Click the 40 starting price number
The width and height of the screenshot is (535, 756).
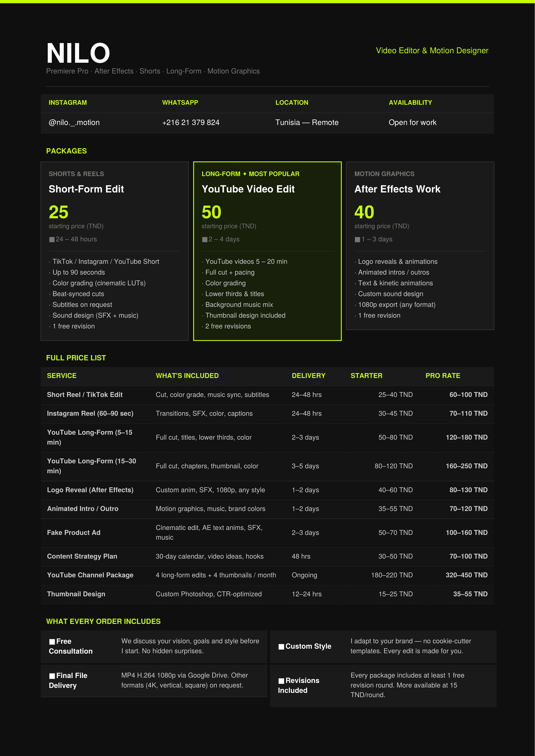[364, 212]
